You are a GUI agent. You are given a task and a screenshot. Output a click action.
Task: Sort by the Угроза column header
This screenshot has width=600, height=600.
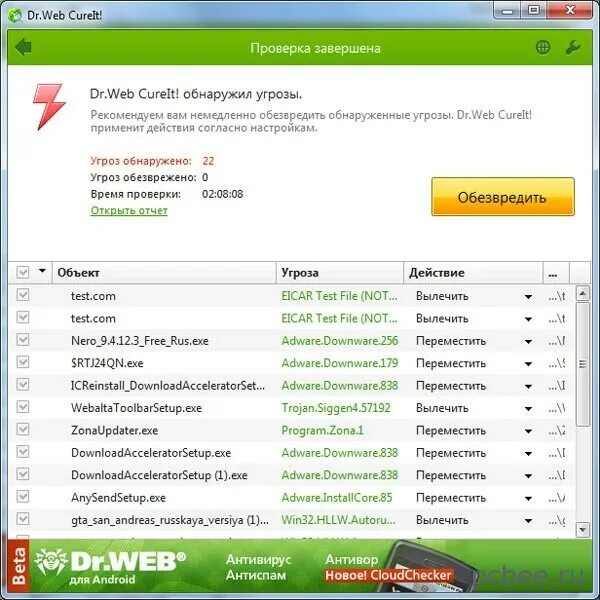[340, 273]
